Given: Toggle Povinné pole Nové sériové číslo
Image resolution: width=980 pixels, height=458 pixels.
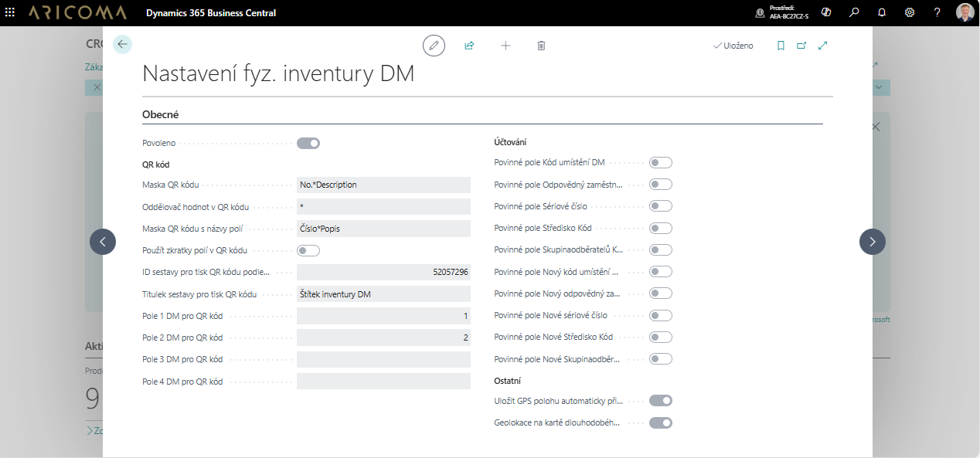Looking at the screenshot, I should pos(661,315).
